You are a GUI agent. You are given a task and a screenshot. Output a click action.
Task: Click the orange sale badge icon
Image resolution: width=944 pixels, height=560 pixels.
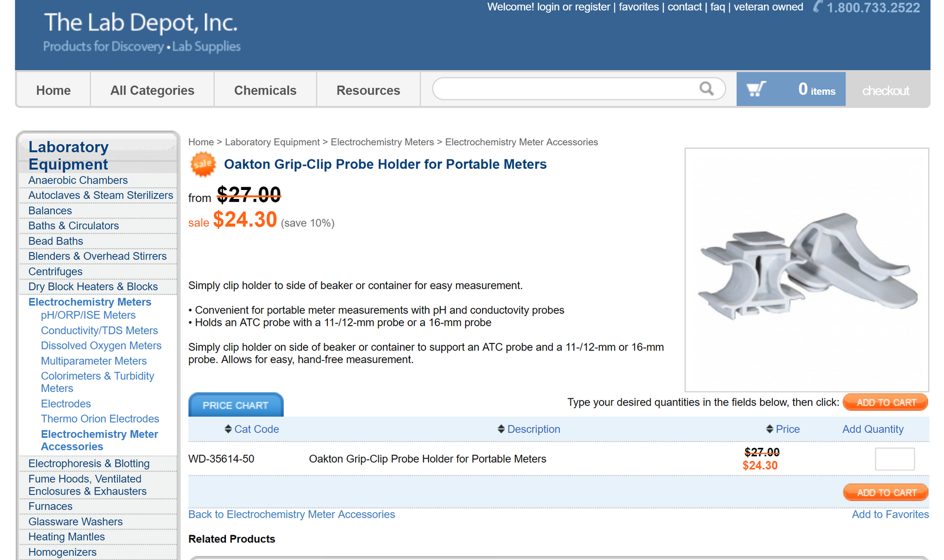click(202, 164)
